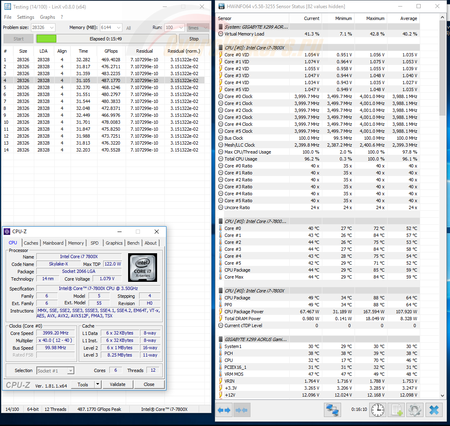Image resolution: width=450 pixels, height=426 pixels.
Task: Select the highlighted LinX result row number 4
Action: [x=103, y=81]
